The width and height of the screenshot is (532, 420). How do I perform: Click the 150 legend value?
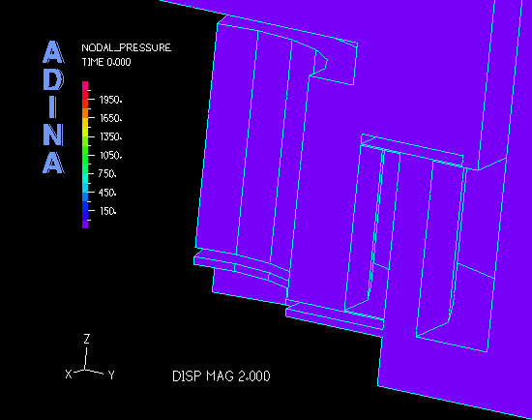108,211
